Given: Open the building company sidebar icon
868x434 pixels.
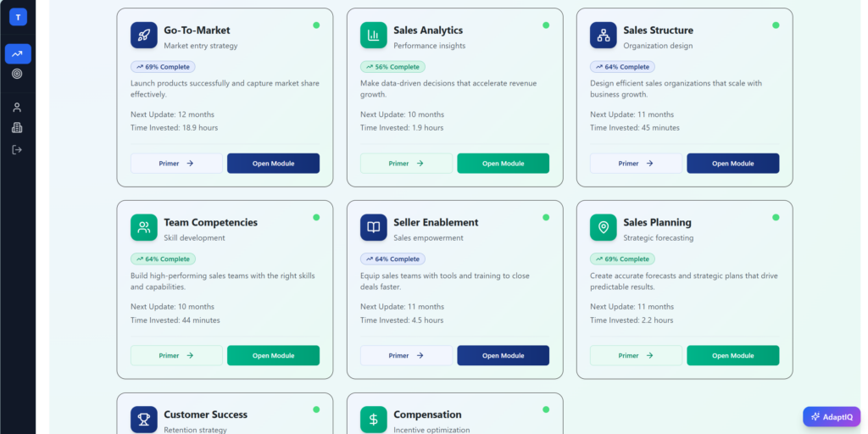Looking at the screenshot, I should (x=17, y=128).
